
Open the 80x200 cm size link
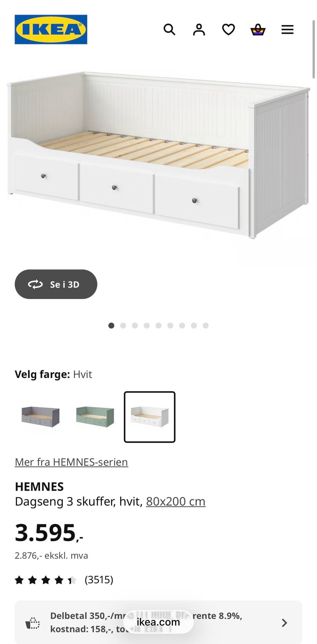pyautogui.click(x=176, y=501)
